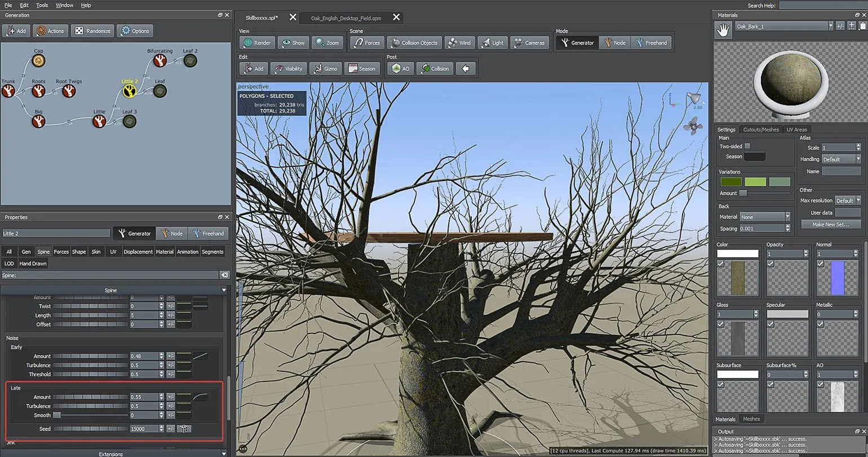Open the Tools menu
Image resolution: width=868 pixels, height=457 pixels.
(42, 5)
